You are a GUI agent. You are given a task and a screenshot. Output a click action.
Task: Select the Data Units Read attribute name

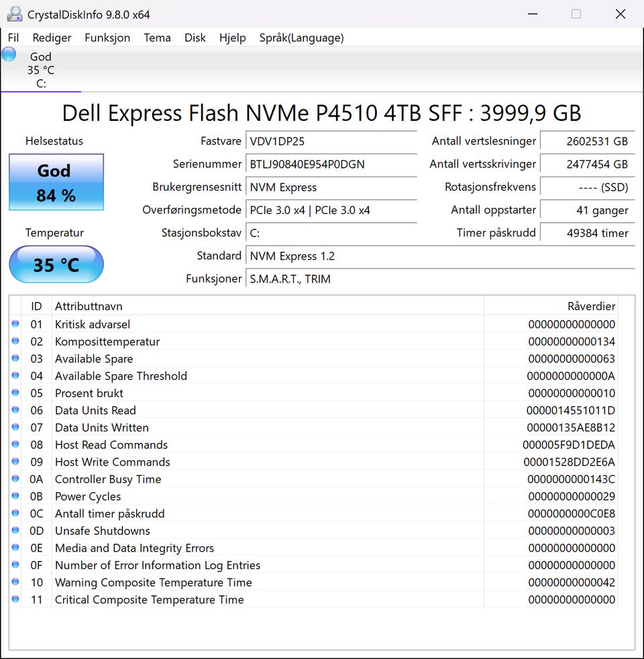tap(95, 411)
